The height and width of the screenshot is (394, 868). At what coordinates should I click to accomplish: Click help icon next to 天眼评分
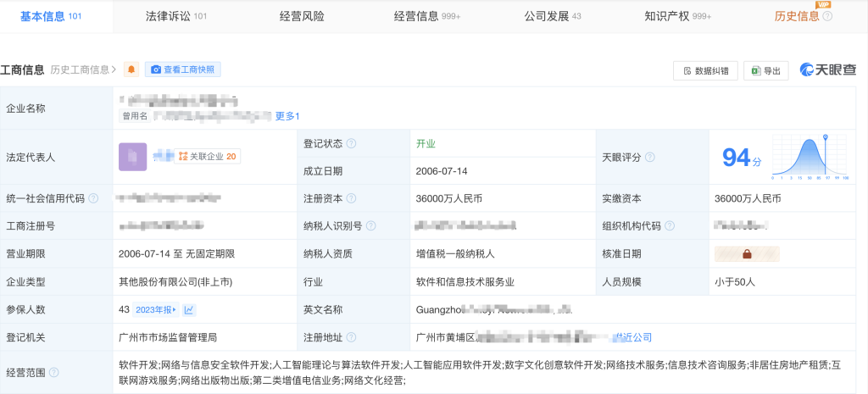tap(649, 157)
